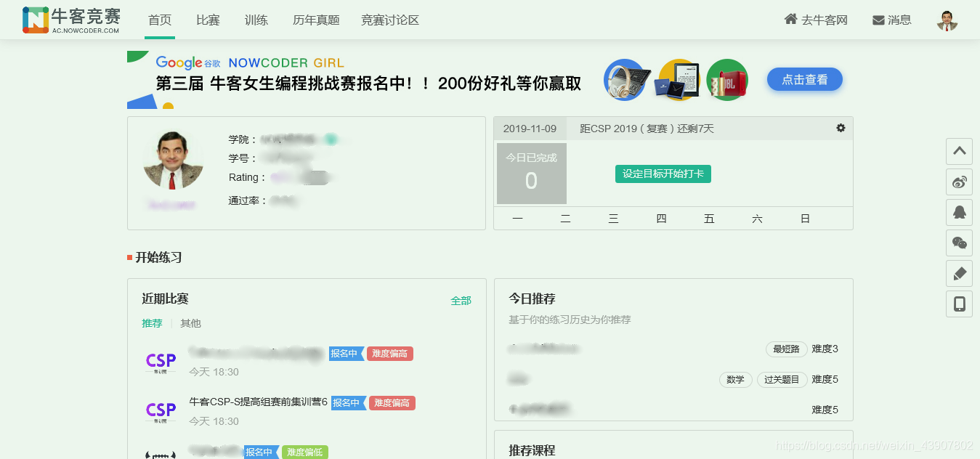Click the 点击查看 banner button

point(804,80)
